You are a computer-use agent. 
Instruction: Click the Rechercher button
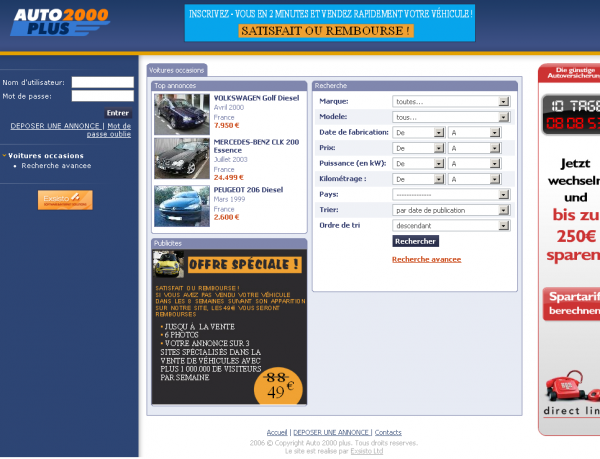coord(416,241)
